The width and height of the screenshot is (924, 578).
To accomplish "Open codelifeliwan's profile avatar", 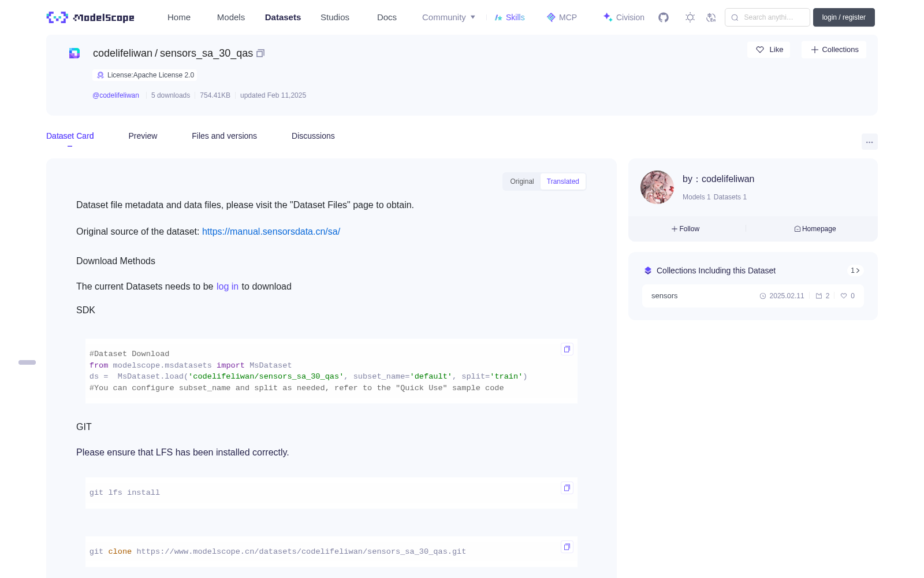I will point(657,187).
